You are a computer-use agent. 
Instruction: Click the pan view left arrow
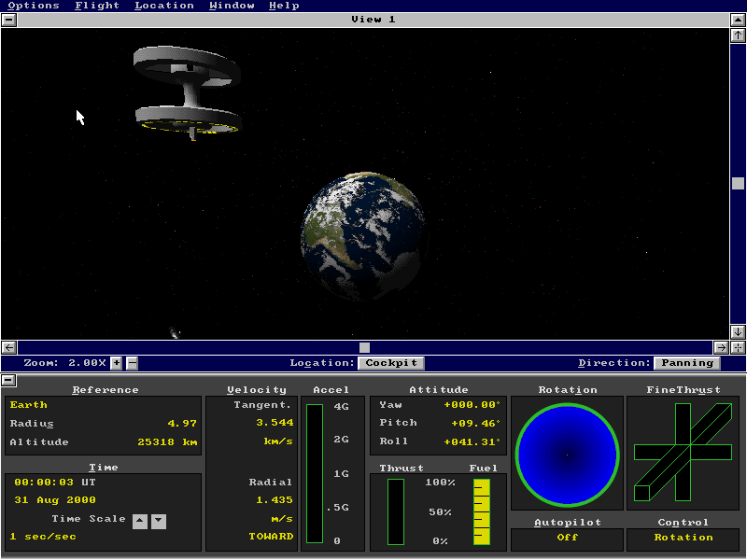point(9,347)
